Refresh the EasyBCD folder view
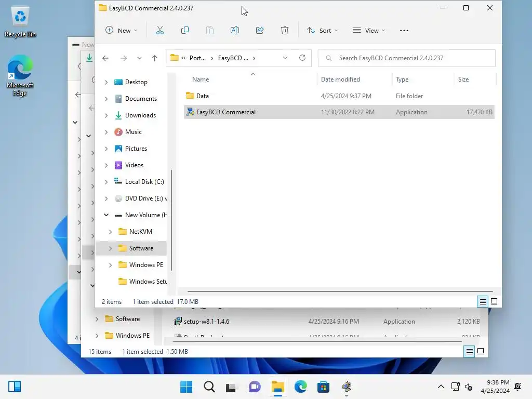The image size is (532, 399). [302, 58]
